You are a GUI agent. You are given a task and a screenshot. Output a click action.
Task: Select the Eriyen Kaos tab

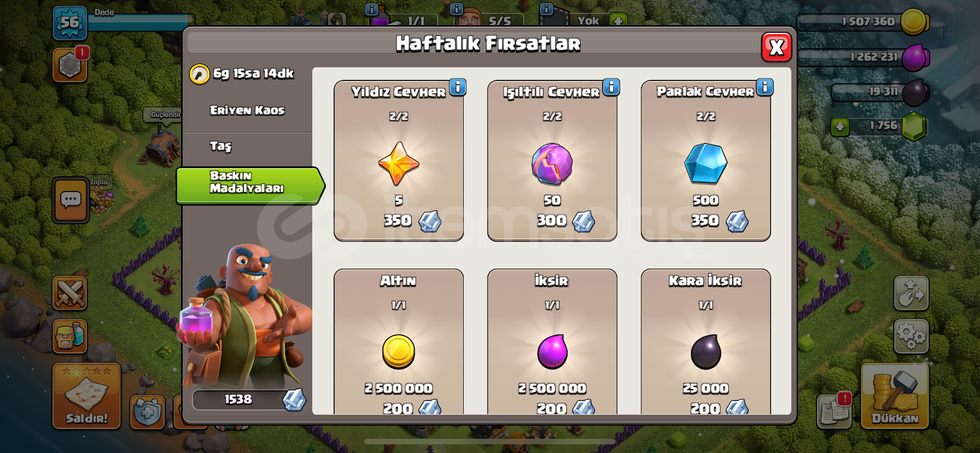click(x=247, y=111)
